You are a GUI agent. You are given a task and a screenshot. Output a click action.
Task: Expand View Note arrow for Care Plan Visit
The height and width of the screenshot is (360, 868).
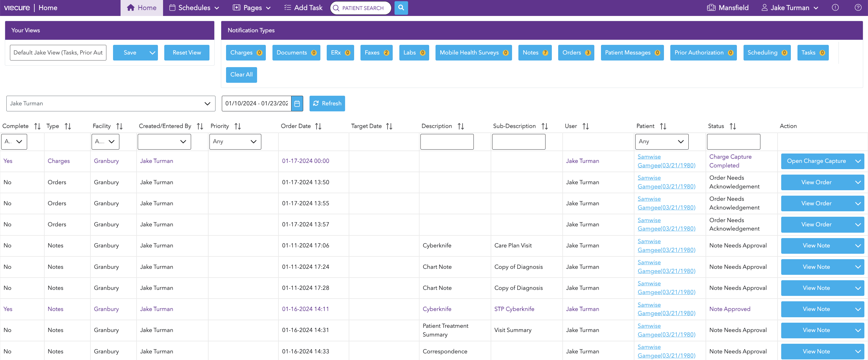858,246
